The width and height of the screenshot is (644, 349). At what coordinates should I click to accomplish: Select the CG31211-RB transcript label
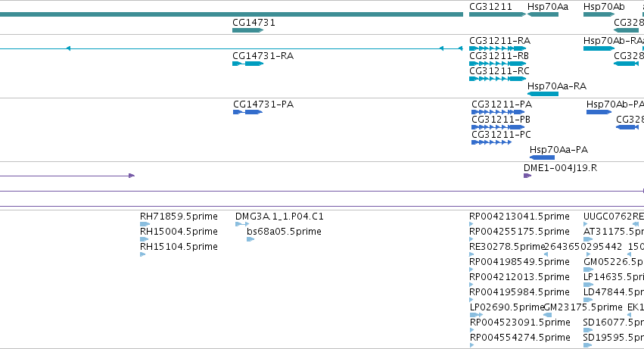click(x=499, y=56)
